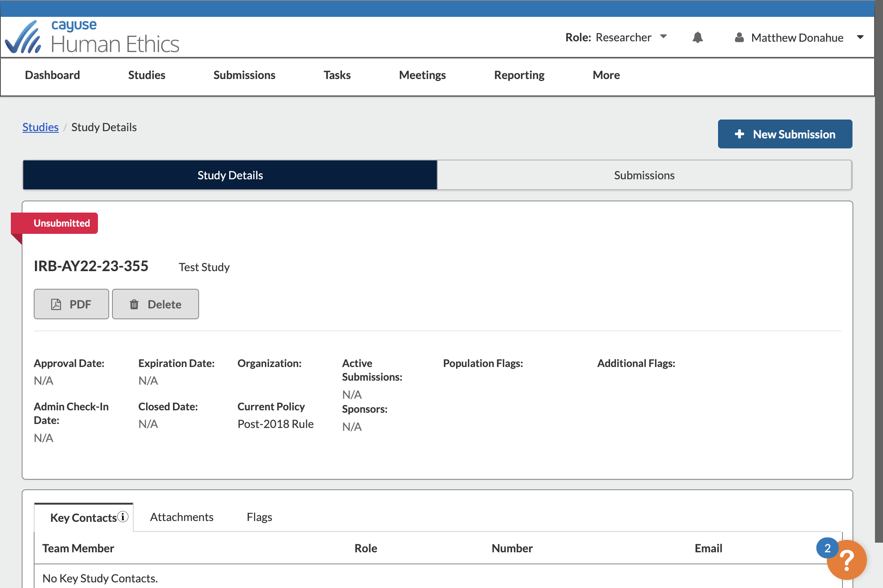Select the Flags tab
This screenshot has width=883, height=588.
259,517
